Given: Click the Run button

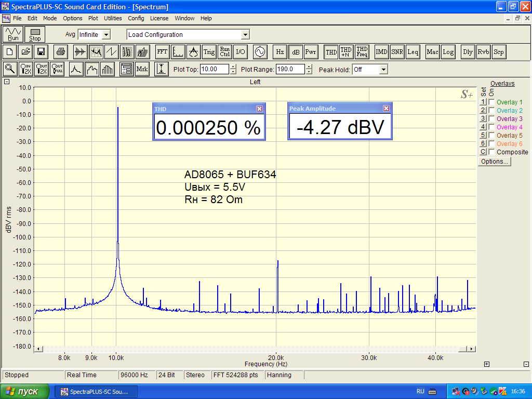Looking at the screenshot, I should click(13, 34).
